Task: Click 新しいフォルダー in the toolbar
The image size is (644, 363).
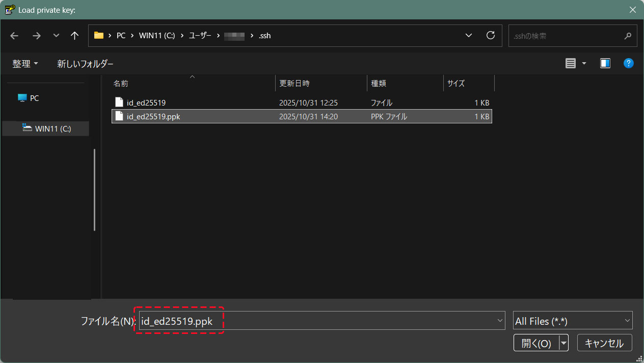Action: click(x=85, y=64)
